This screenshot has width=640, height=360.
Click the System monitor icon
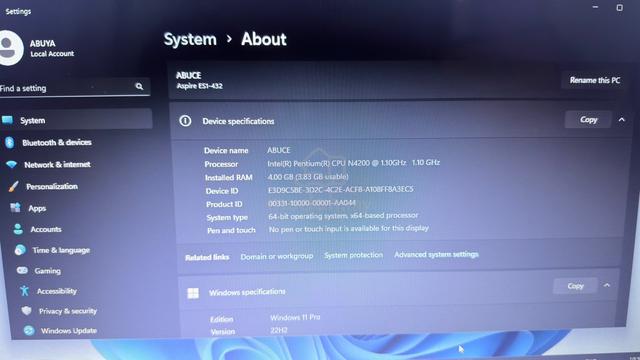pyautogui.click(x=7, y=120)
